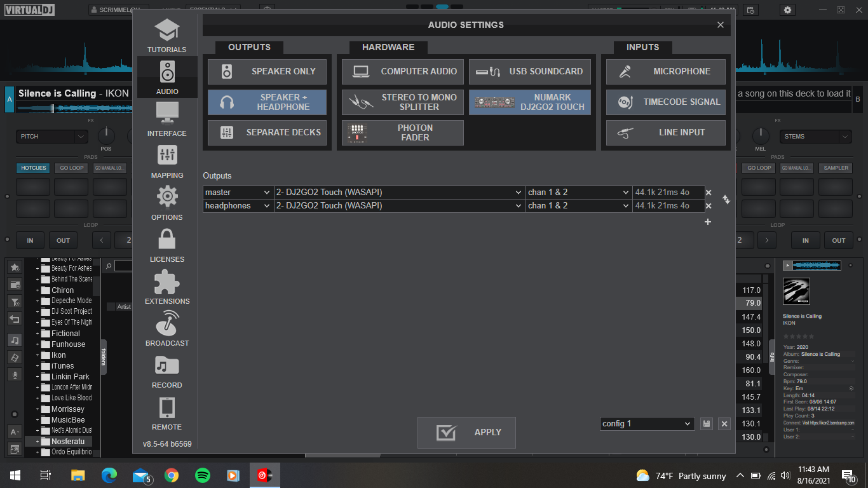Open the Morrissey folder
Viewport: 868px width, 488px height.
coord(68,409)
